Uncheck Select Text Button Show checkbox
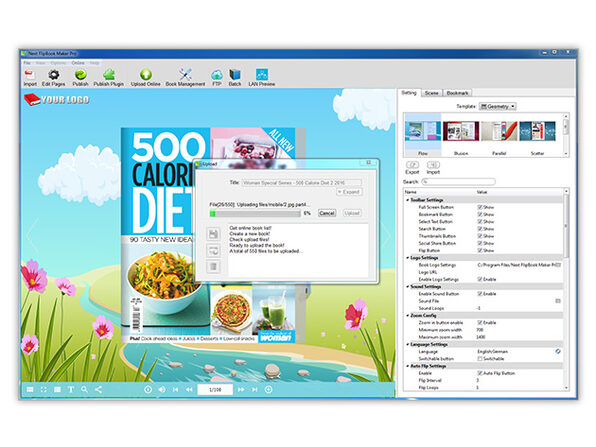The width and height of the screenshot is (596, 447). [x=480, y=222]
